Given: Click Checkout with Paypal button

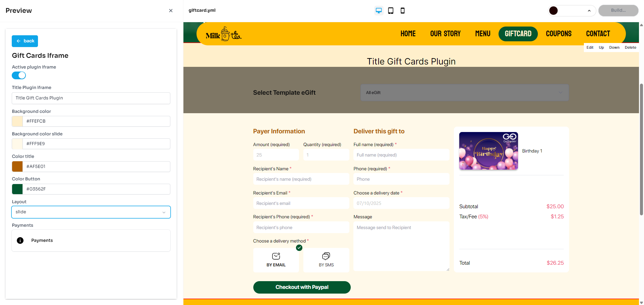Looking at the screenshot, I should 302,287.
